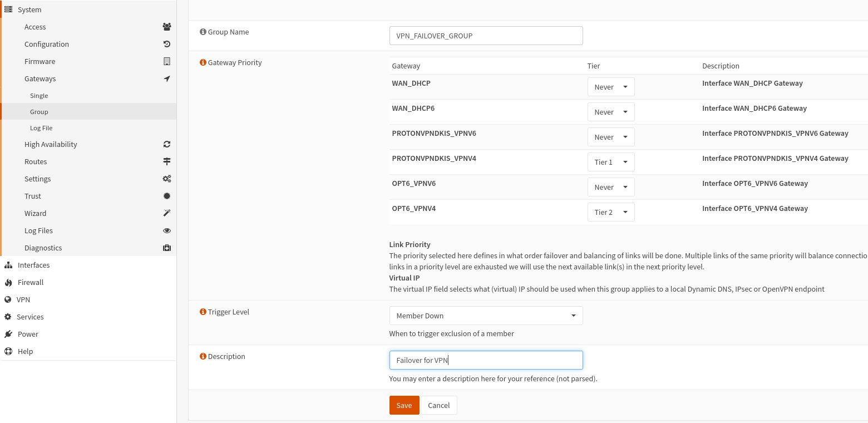Click the Power plug icon
868x423 pixels.
click(8, 334)
